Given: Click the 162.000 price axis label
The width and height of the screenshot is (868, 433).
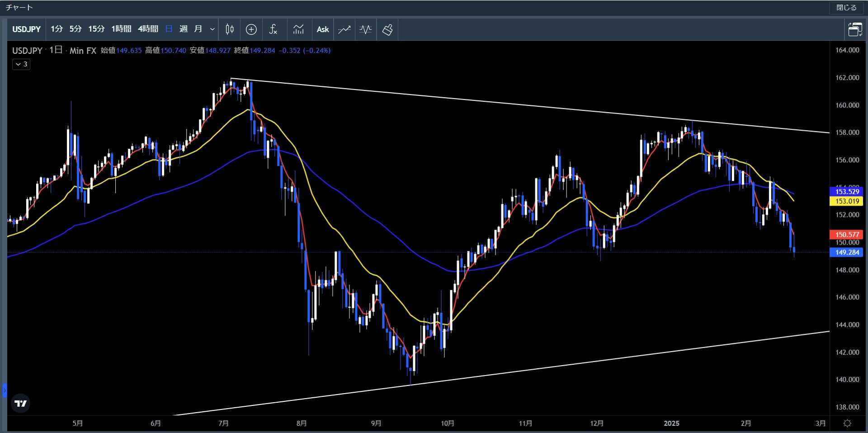Looking at the screenshot, I should tap(847, 78).
